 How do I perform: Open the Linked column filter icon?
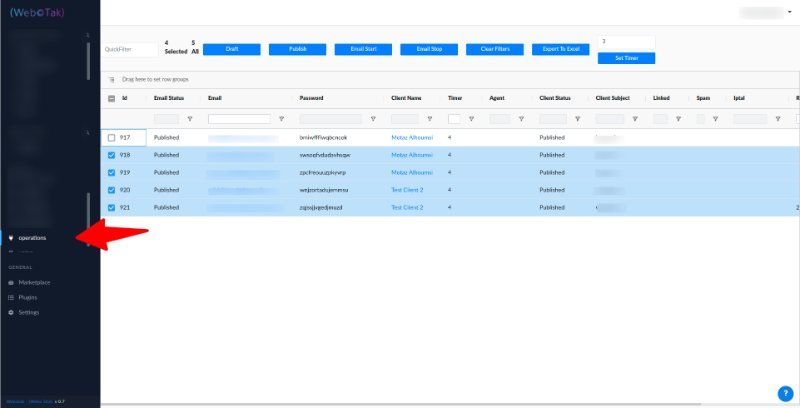pyautogui.click(x=678, y=119)
